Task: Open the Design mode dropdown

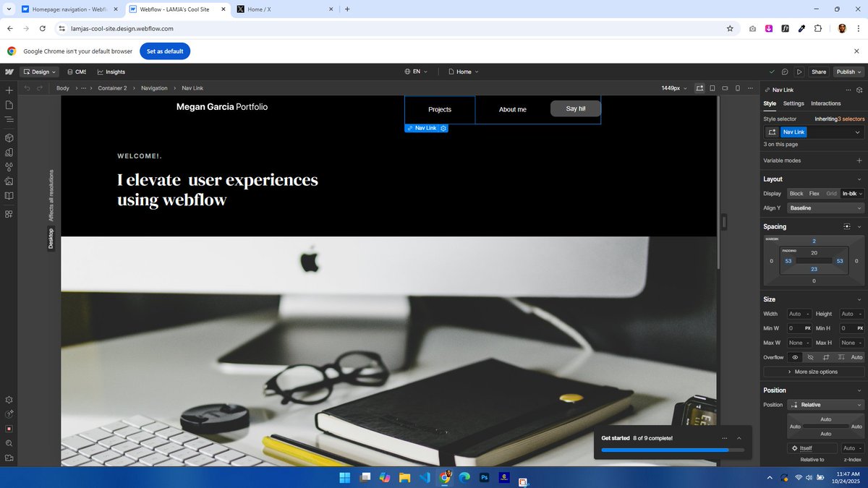Action: 40,72
